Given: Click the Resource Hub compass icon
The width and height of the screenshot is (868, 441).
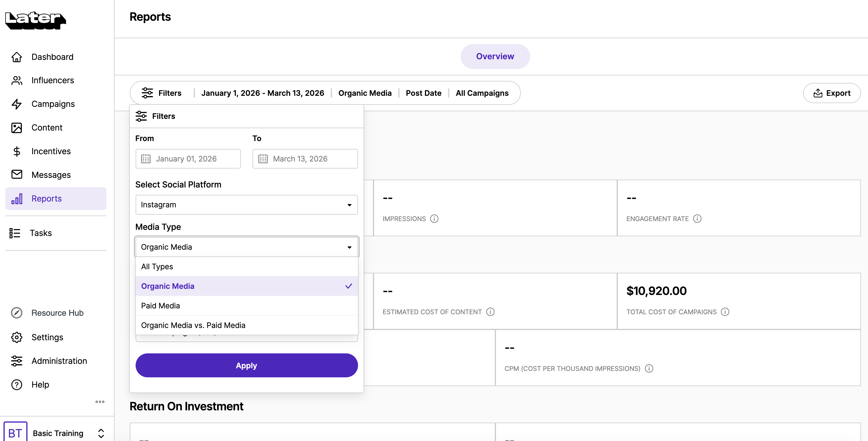Looking at the screenshot, I should point(16,313).
